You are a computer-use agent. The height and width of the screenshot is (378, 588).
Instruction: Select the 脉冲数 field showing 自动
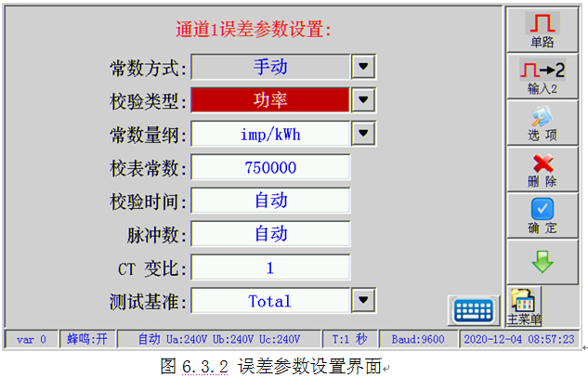click(x=270, y=234)
